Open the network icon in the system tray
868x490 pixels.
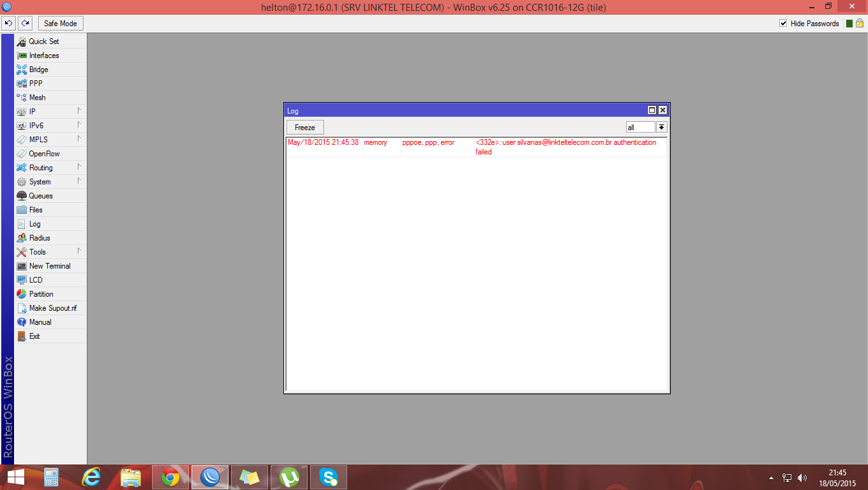tap(787, 478)
